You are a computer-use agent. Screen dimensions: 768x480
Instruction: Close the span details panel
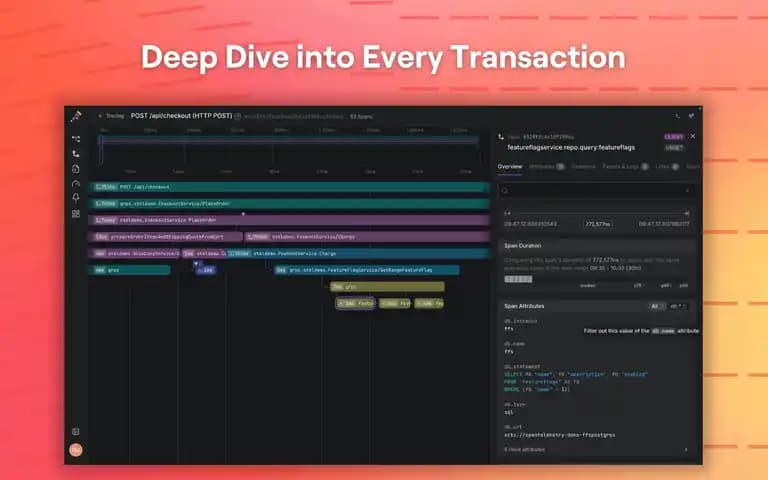tap(693, 136)
